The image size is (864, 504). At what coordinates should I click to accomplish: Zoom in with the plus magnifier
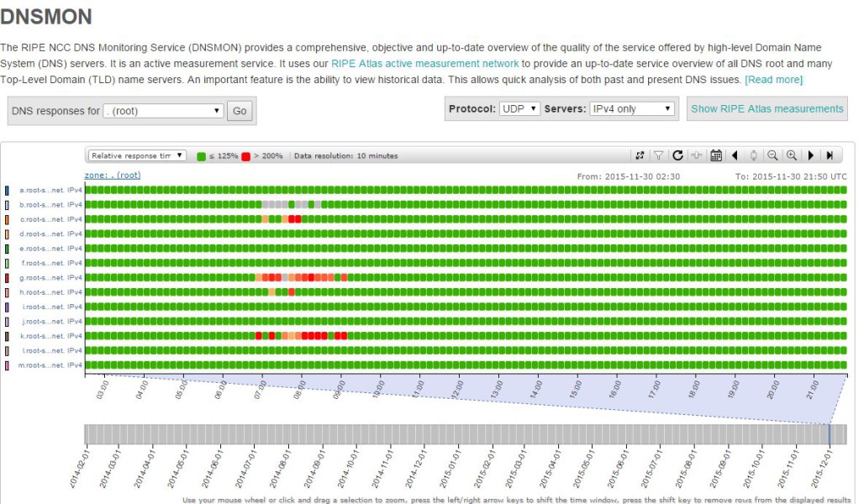[x=792, y=155]
